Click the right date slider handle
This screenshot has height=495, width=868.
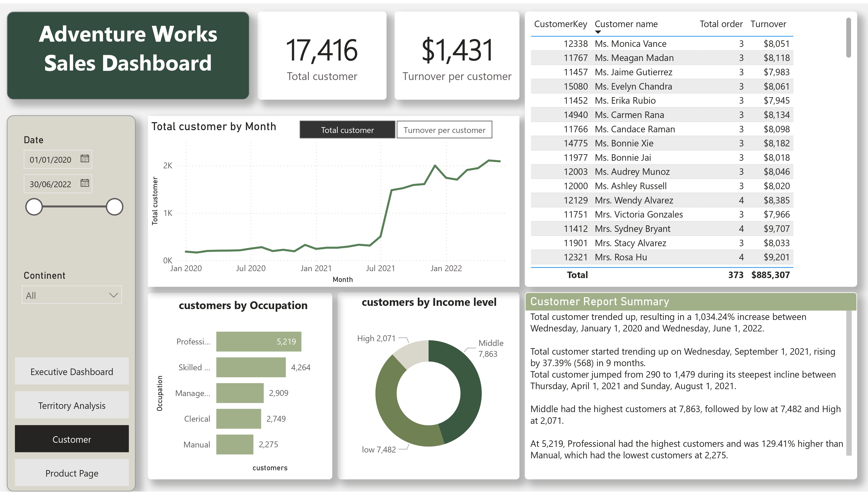click(x=114, y=207)
